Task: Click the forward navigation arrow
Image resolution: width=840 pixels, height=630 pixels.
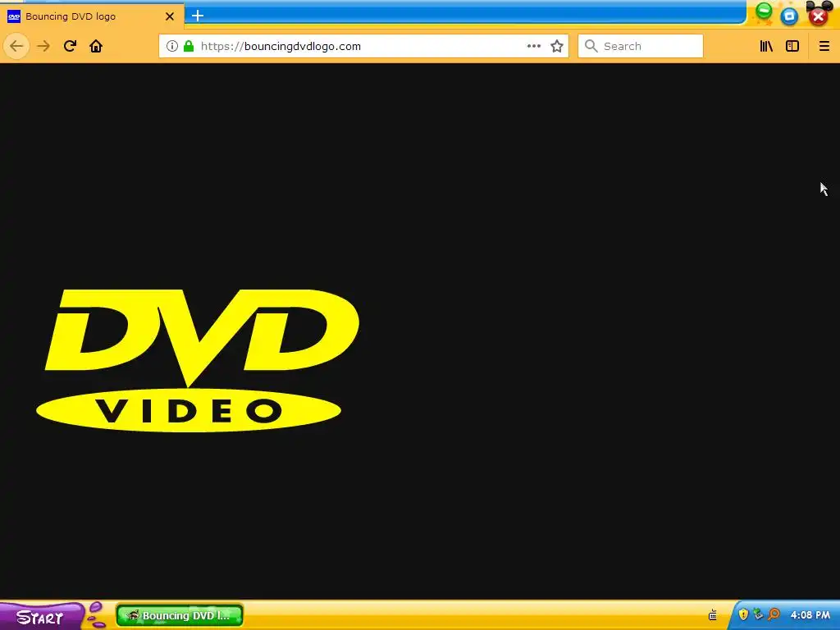Action: pyautogui.click(x=43, y=46)
